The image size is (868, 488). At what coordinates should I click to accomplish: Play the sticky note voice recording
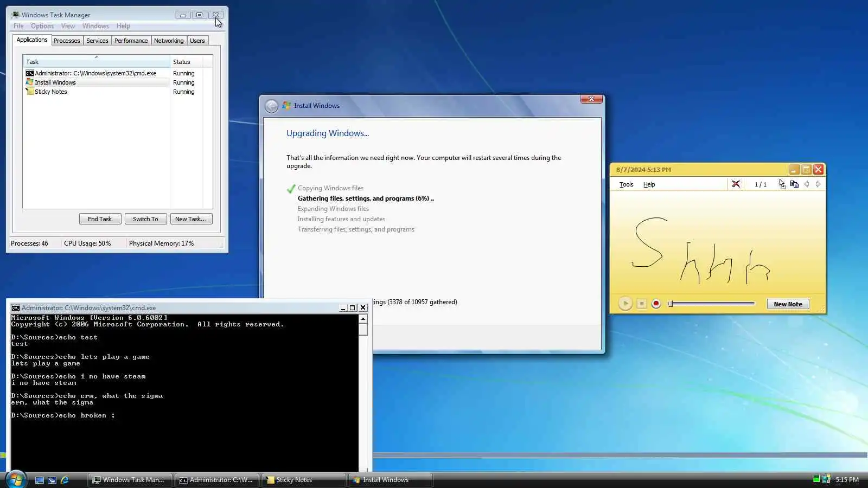tap(625, 304)
